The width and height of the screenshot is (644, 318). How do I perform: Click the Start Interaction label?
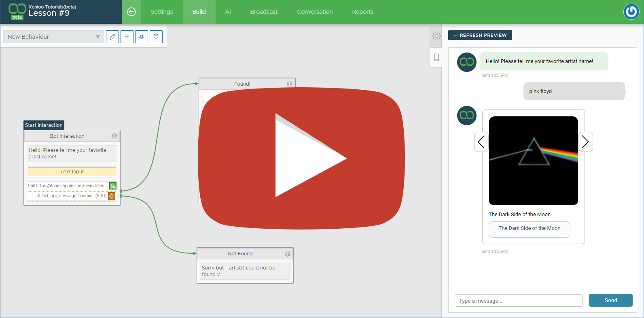(44, 125)
